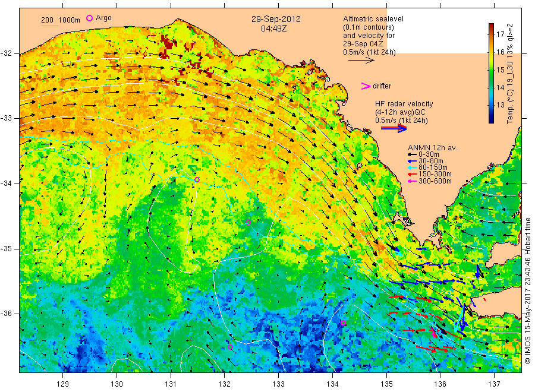Click the '04:49Z' time label
This screenshot has width=535, height=392.
pyautogui.click(x=273, y=29)
